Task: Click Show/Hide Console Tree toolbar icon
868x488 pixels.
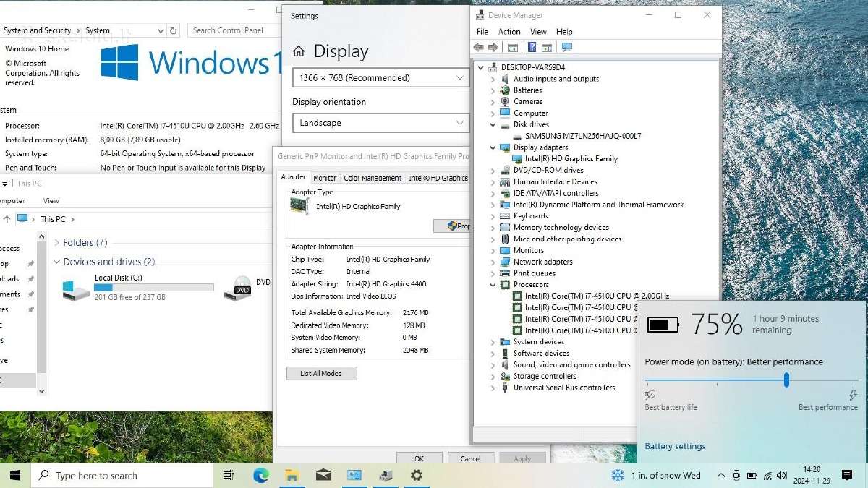Action: coord(513,48)
